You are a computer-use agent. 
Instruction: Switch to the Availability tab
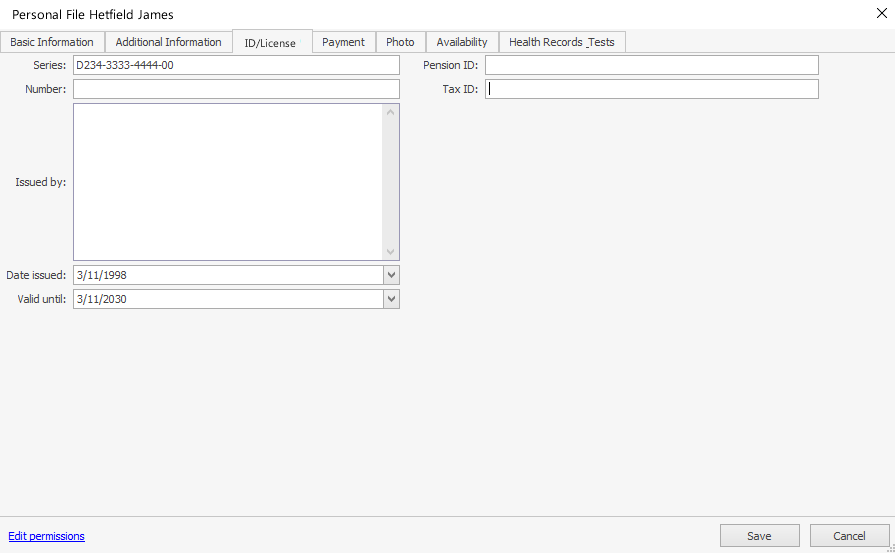click(x=462, y=42)
